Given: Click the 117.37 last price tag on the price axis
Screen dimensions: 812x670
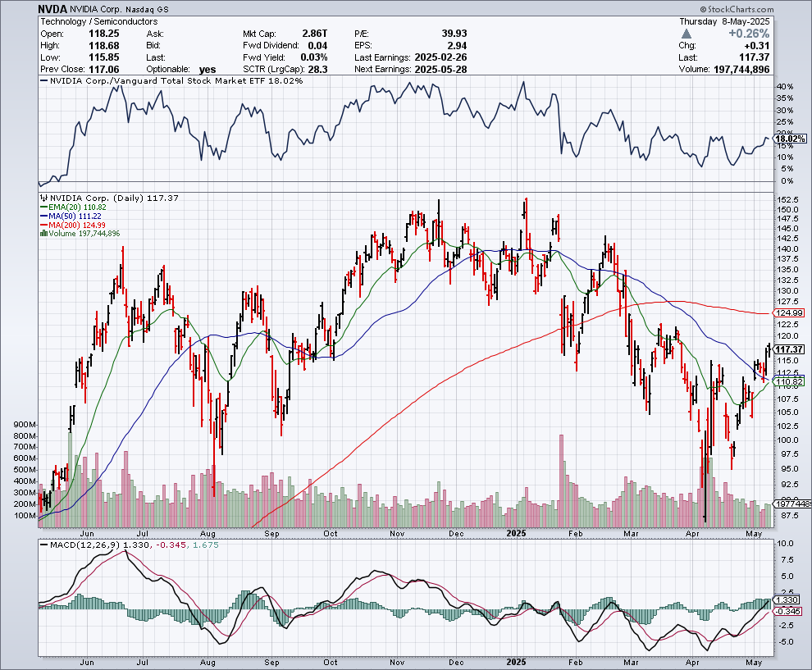Looking at the screenshot, I should tap(789, 349).
